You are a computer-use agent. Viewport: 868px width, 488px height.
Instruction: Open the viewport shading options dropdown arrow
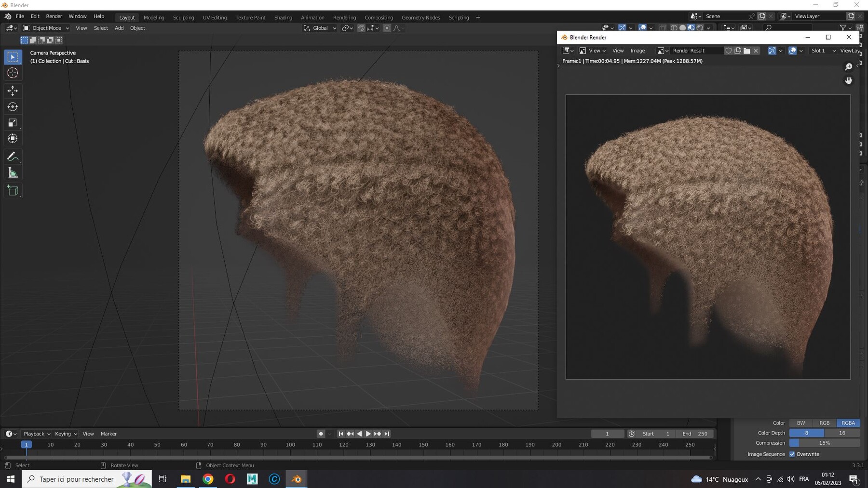click(708, 28)
